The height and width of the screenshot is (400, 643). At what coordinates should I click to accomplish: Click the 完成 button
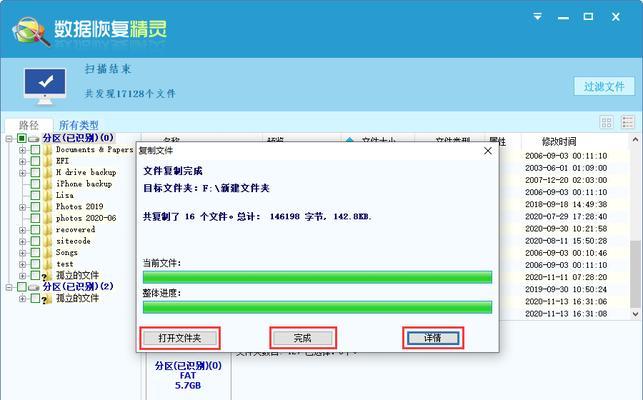(x=303, y=338)
